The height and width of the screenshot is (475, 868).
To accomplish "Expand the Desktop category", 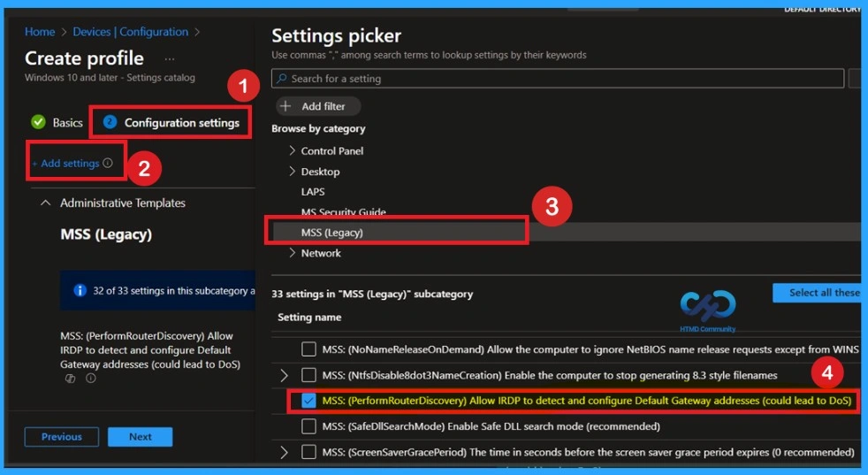I will (293, 172).
